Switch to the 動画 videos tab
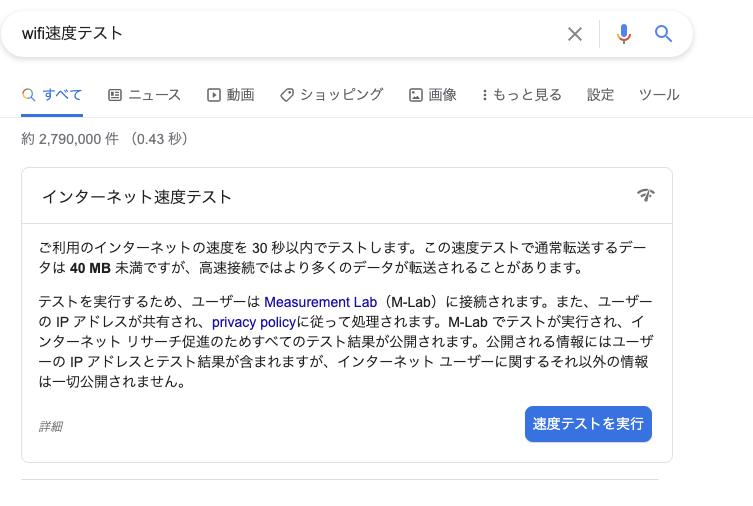Viewport: 753px width, 506px height. tap(240, 95)
